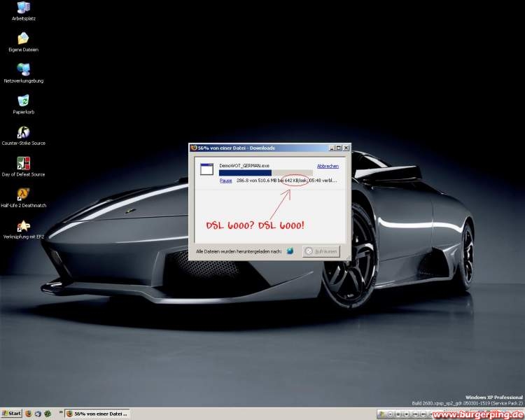Select the DemoWOT_GERMAN.exe file icon
This screenshot has width=525, height=420.
206,169
